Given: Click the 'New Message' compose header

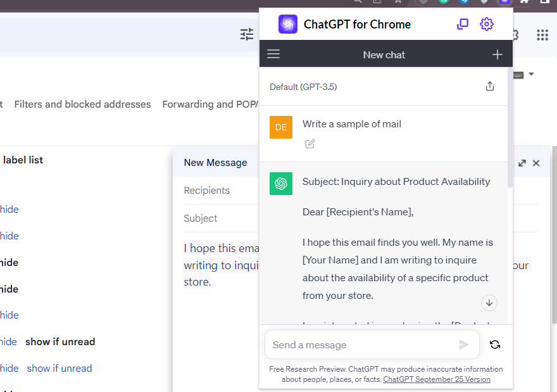Looking at the screenshot, I should (215, 162).
